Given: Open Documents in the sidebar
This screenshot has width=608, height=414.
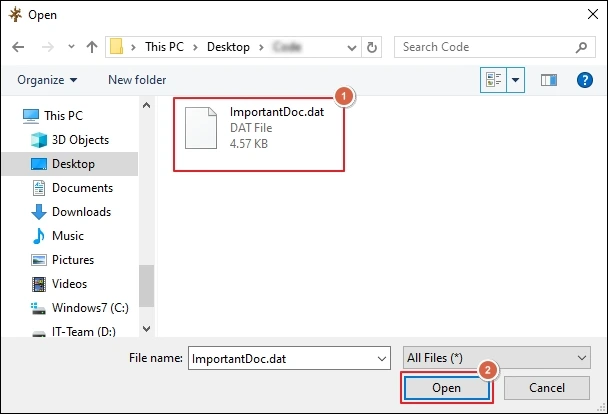Looking at the screenshot, I should pyautogui.click(x=82, y=188).
